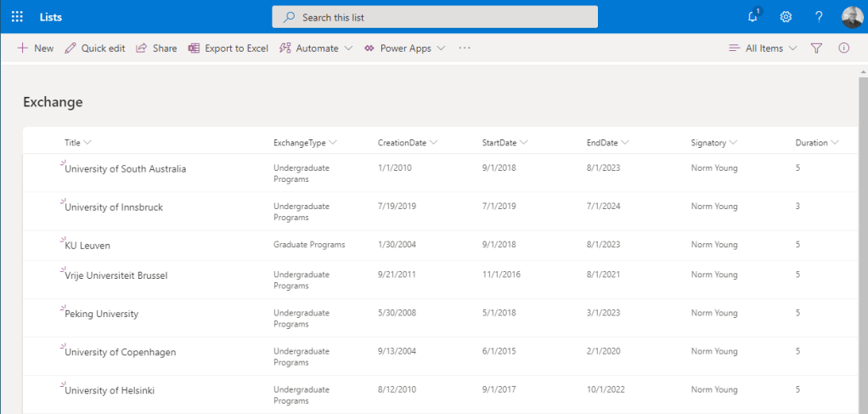Expand the Power Apps dropdown
This screenshot has height=414, width=868.
pyautogui.click(x=404, y=48)
